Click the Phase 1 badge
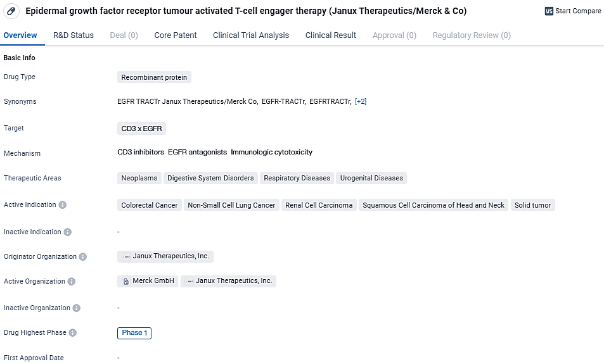The height and width of the screenshot is (364, 604). coord(134,333)
